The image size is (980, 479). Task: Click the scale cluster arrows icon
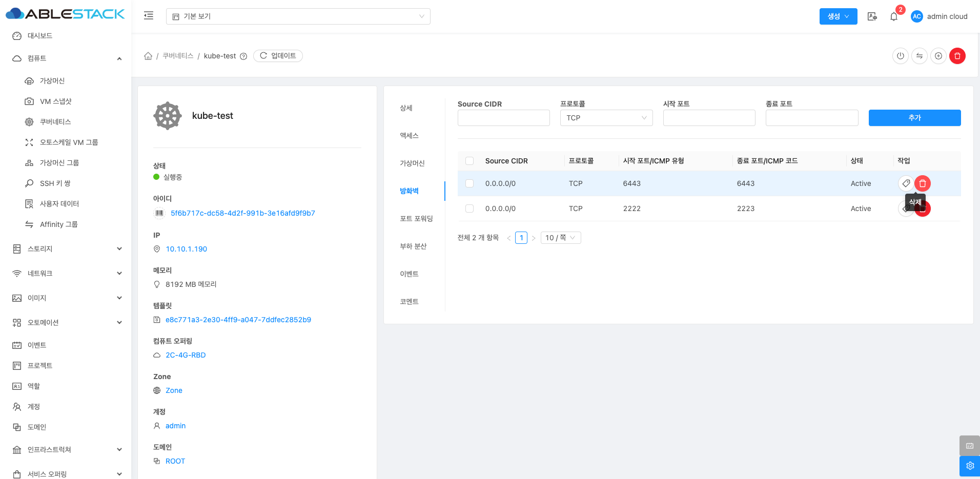pos(919,56)
